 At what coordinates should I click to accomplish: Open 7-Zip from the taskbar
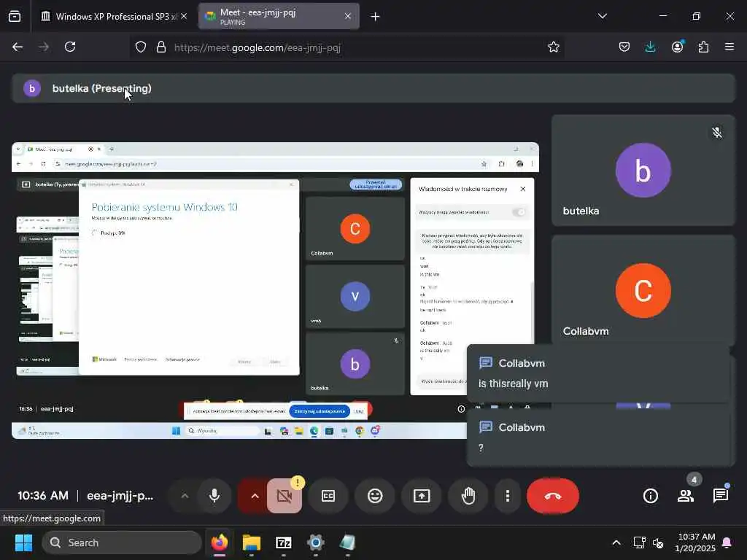[x=284, y=542]
